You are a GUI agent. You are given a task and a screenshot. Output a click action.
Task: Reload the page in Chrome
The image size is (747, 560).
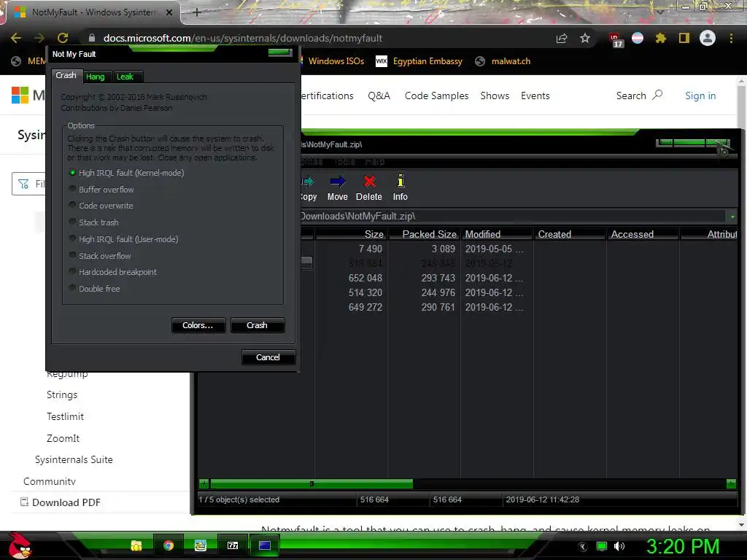click(x=63, y=38)
